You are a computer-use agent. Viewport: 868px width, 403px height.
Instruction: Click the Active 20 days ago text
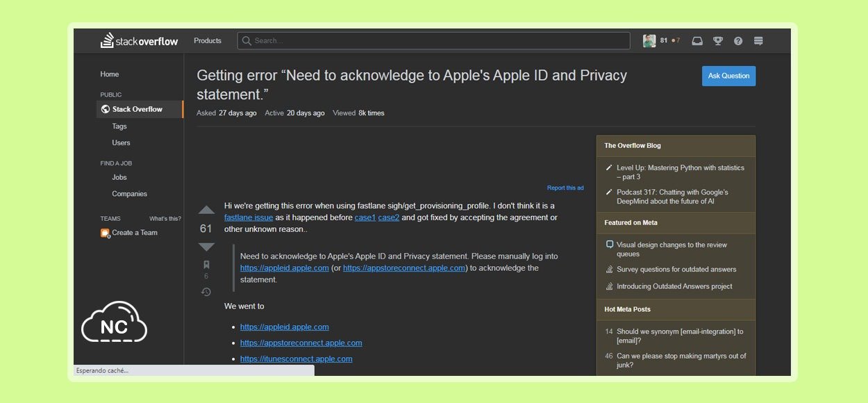point(294,113)
